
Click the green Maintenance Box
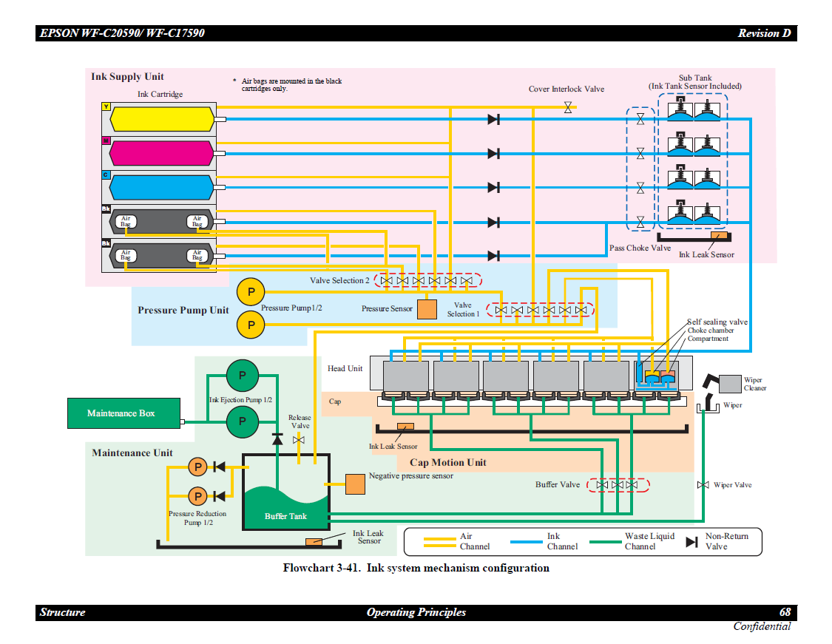123,413
